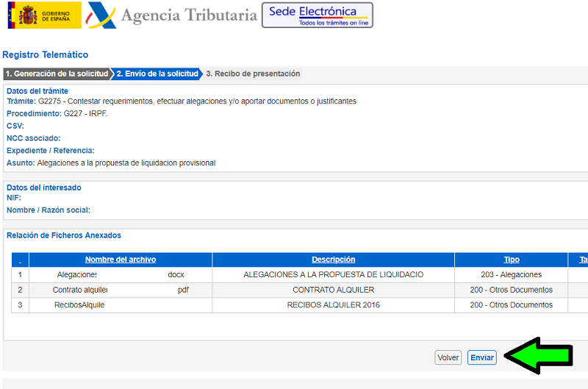Go to step 1 Generación de la solicitud
The width and height of the screenshot is (588, 389).
click(x=57, y=74)
